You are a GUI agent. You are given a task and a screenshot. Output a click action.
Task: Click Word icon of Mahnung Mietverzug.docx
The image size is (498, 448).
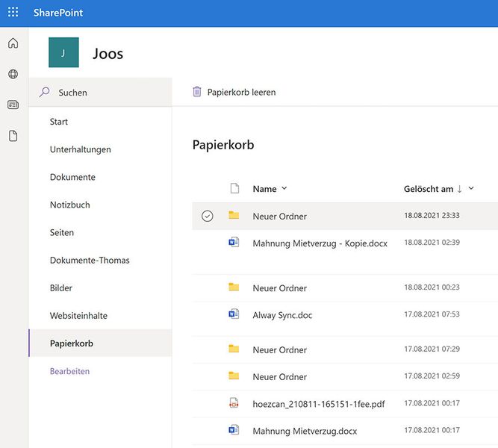(234, 430)
